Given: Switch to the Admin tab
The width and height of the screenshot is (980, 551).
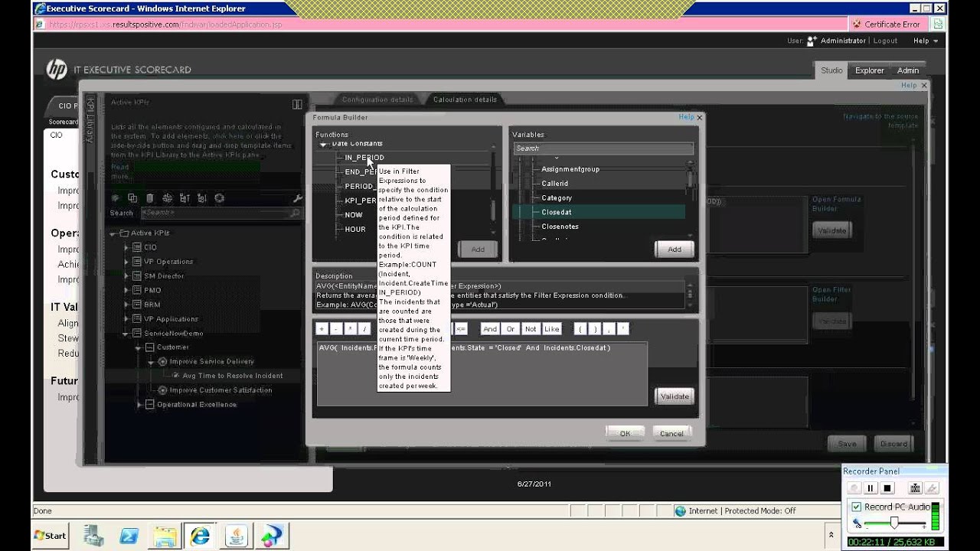Looking at the screenshot, I should [x=908, y=70].
